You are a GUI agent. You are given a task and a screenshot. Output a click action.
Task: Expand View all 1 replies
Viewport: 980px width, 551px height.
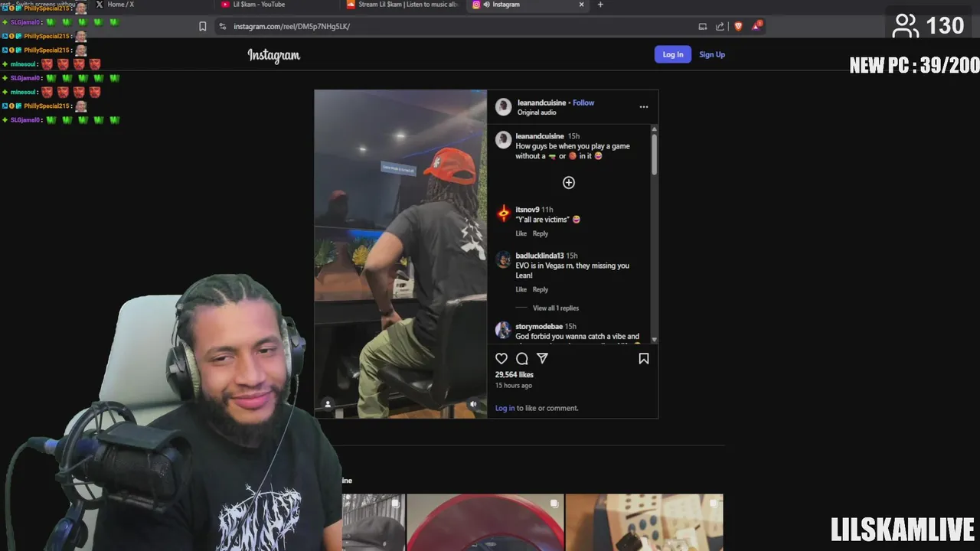[556, 308]
